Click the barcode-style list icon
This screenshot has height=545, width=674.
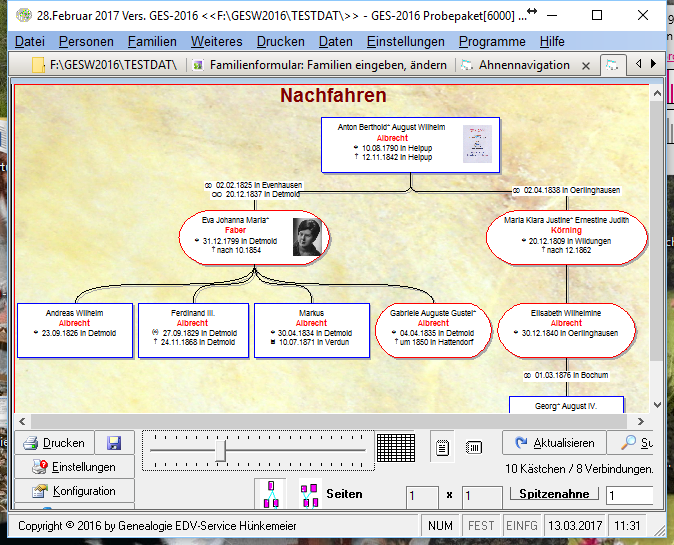point(474,447)
